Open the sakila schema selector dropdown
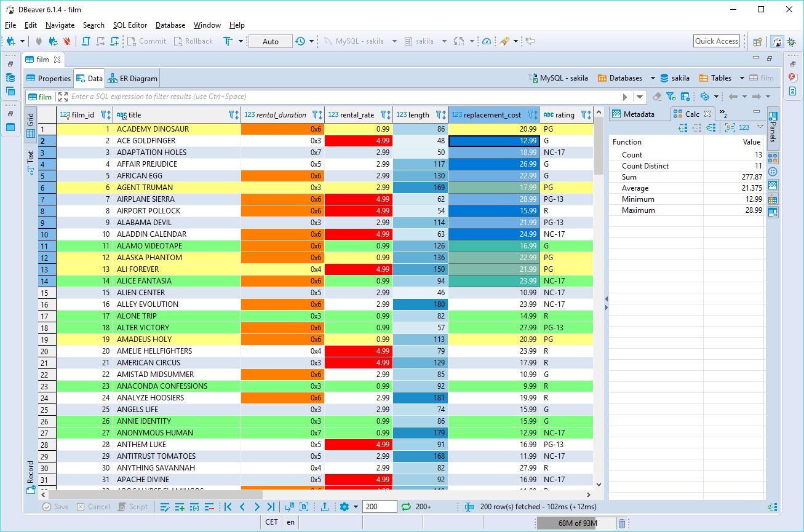The image size is (804, 532). (444, 41)
